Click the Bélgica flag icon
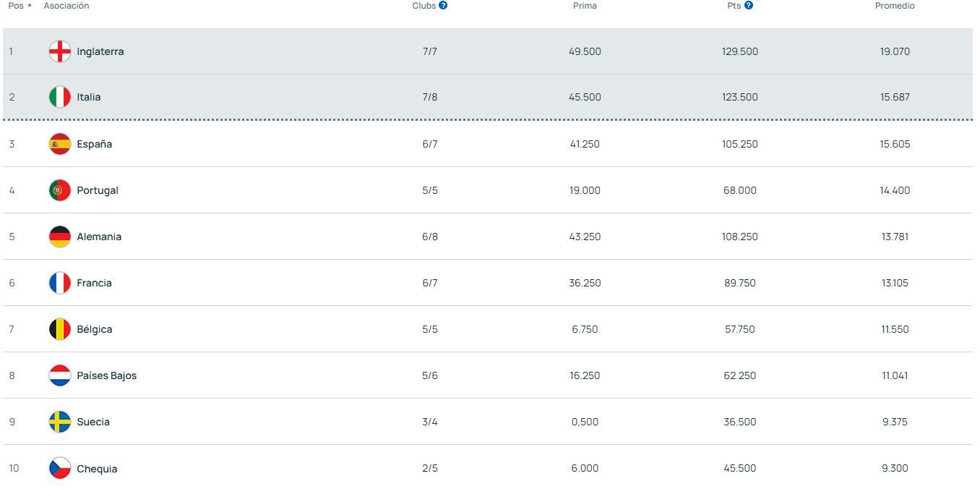 59,329
